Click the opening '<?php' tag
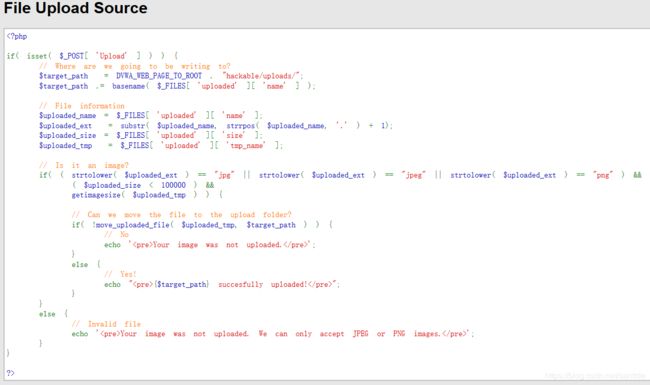 click(17, 36)
